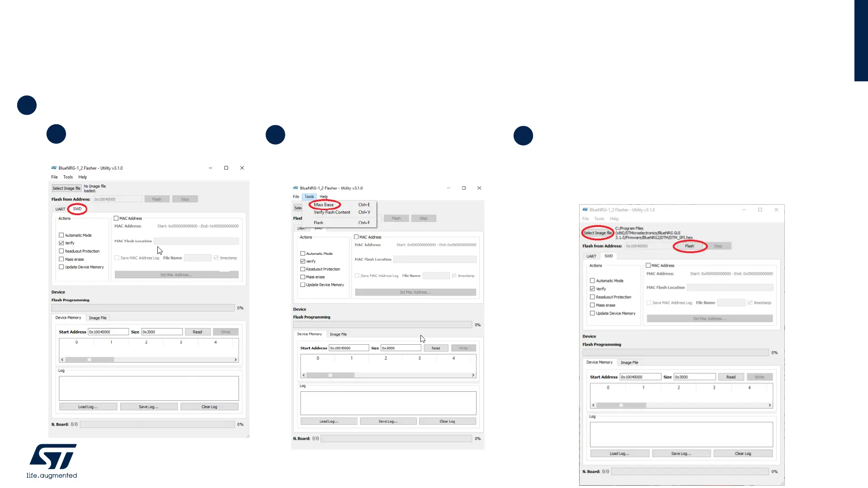Click right scroll arrow in middle window memory grid
The height and width of the screenshot is (488, 868).
coord(473,375)
